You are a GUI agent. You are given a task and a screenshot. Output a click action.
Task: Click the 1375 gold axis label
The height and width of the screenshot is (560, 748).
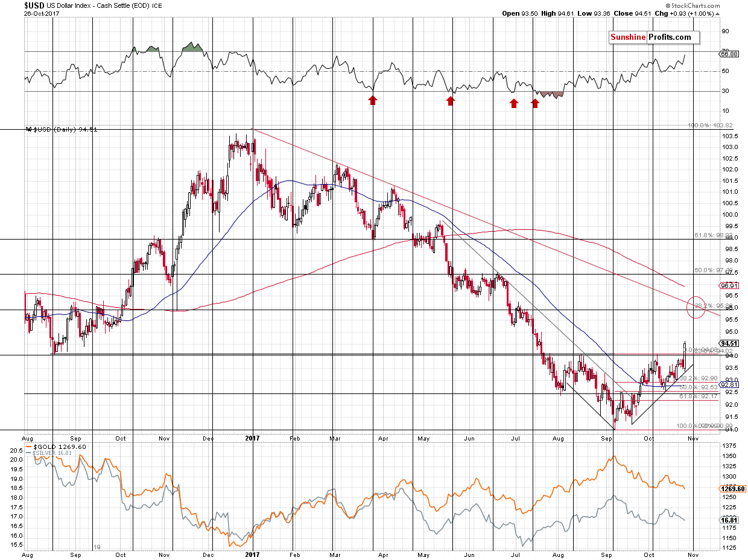[x=729, y=445]
